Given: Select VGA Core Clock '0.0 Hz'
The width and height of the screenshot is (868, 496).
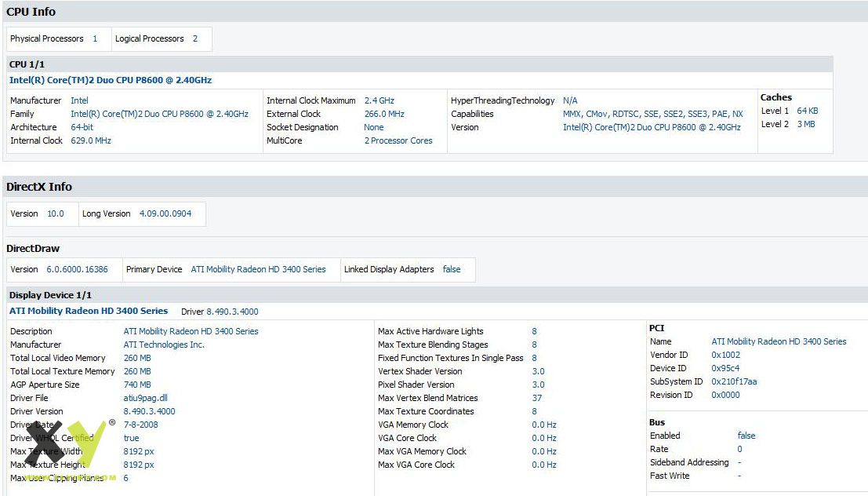Looking at the screenshot, I should tap(543, 438).
